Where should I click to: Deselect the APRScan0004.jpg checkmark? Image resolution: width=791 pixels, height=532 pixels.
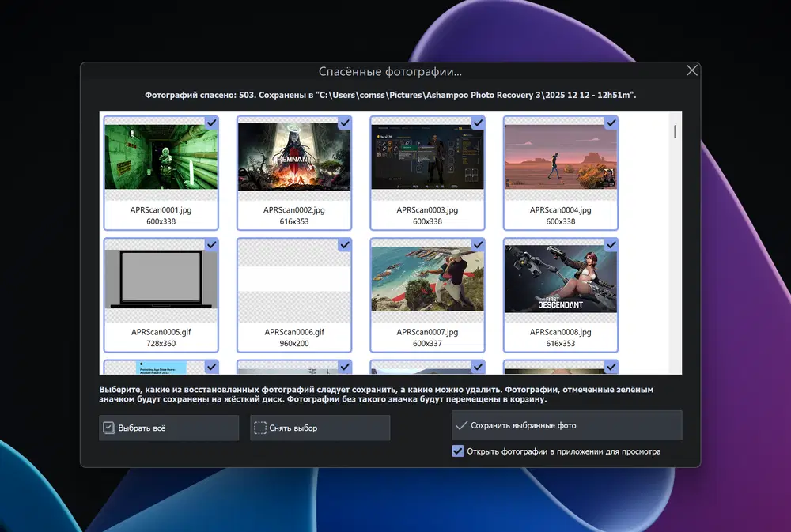click(x=611, y=123)
